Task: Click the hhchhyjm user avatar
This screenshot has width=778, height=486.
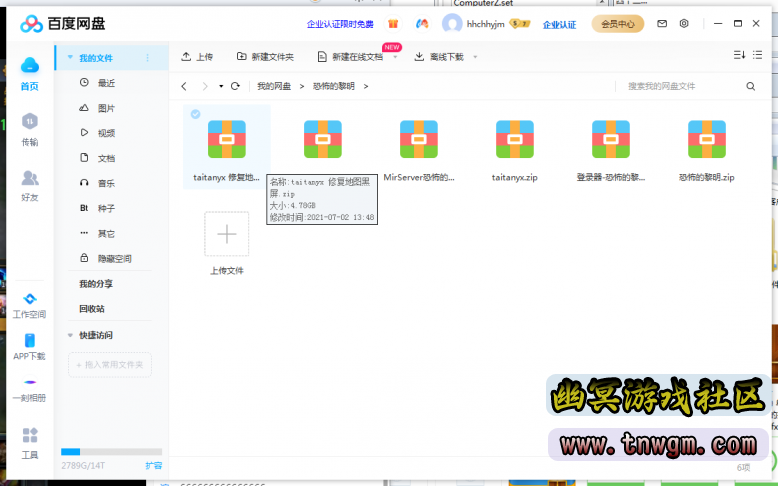Action: pos(452,24)
